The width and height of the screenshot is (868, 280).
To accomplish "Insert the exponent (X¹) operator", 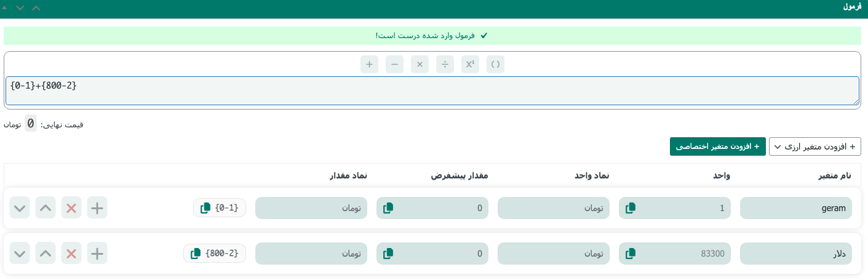I will tap(470, 64).
